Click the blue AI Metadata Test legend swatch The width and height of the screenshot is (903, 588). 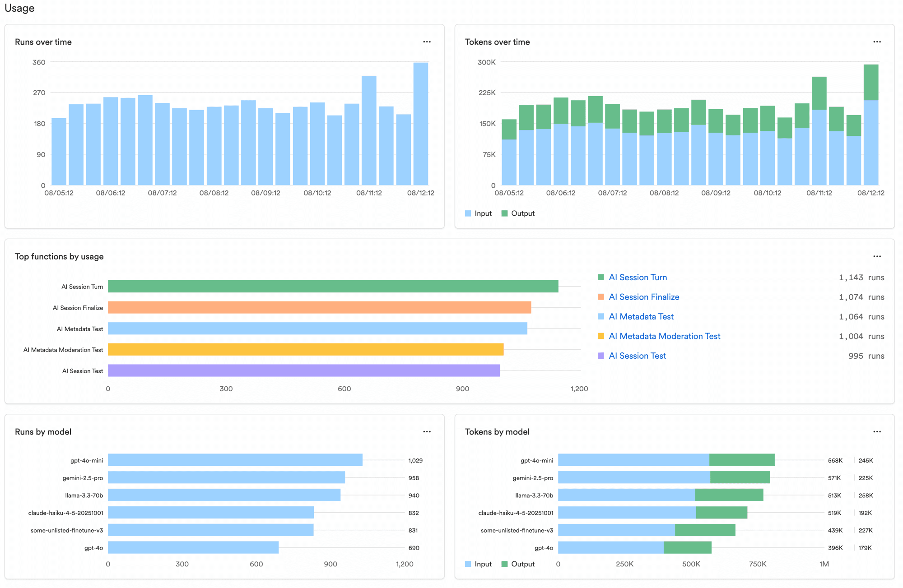point(601,317)
